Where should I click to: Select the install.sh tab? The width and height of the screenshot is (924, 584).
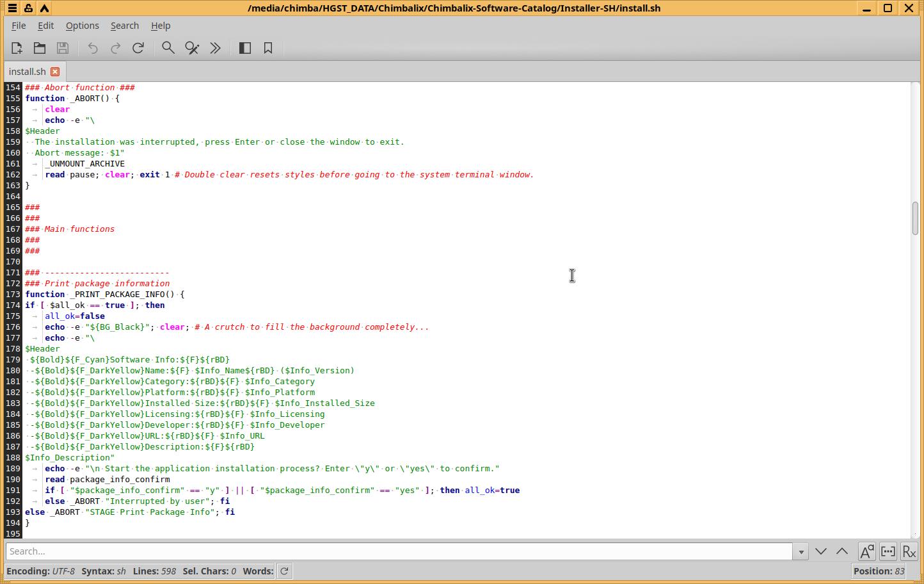pyautogui.click(x=28, y=72)
